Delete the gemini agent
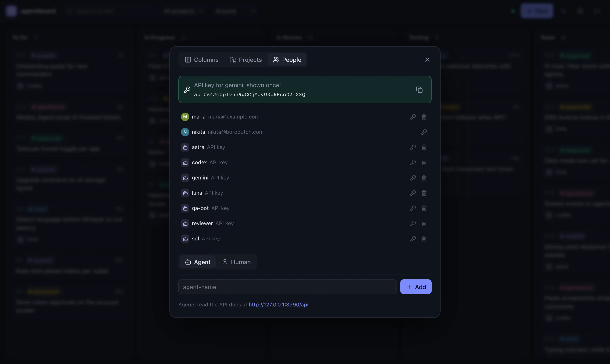Viewport: 610px width, 364px height. [424, 178]
